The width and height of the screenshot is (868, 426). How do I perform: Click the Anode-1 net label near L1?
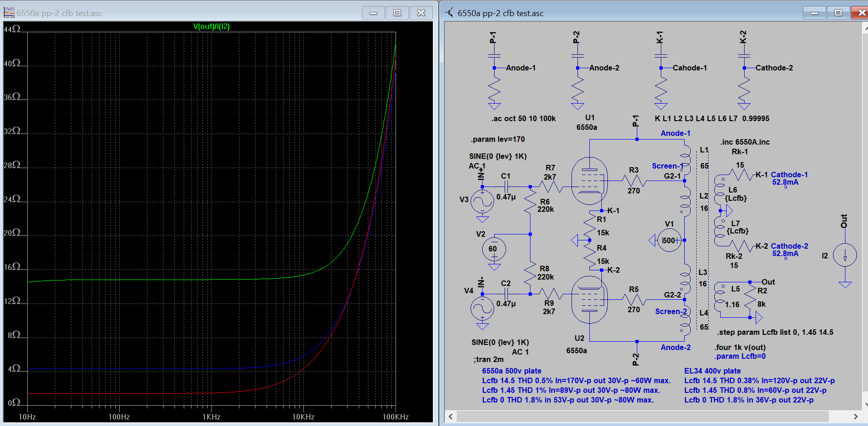click(676, 133)
